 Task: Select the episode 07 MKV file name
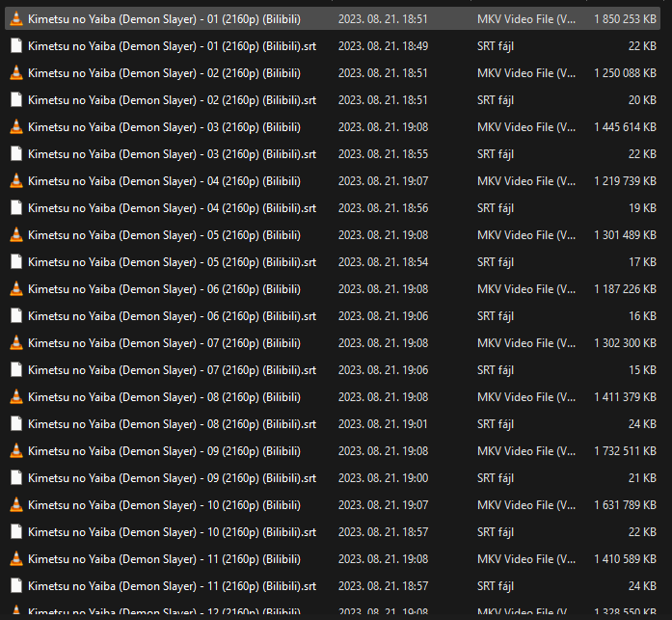[164, 343]
